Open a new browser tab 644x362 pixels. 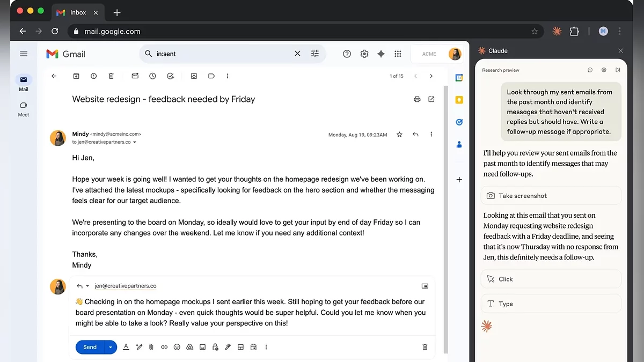pos(117,13)
